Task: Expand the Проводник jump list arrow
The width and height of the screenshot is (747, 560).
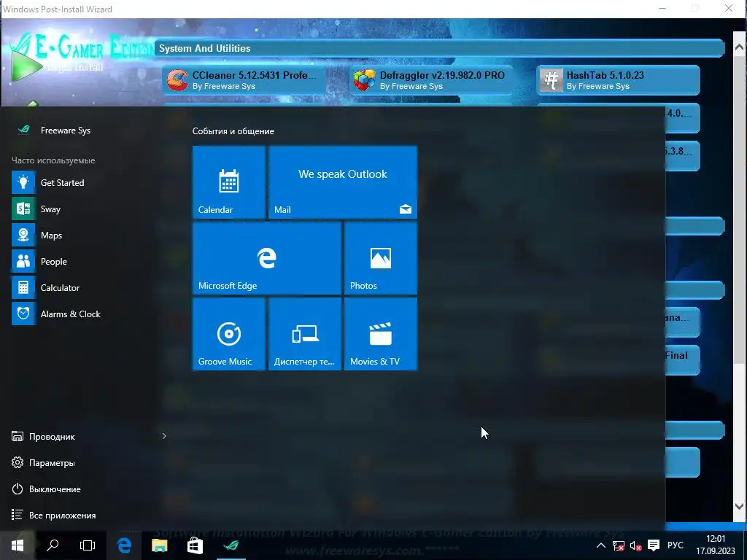Action: click(x=164, y=436)
